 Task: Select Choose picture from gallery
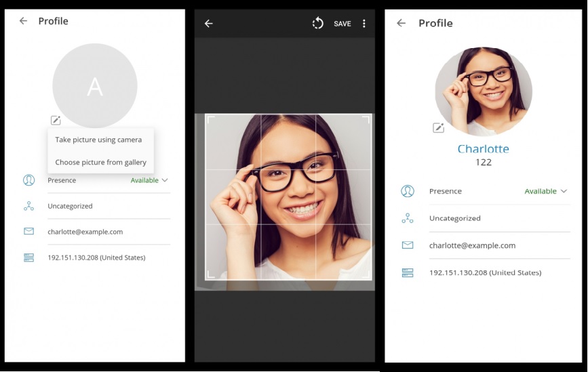pyautogui.click(x=101, y=162)
